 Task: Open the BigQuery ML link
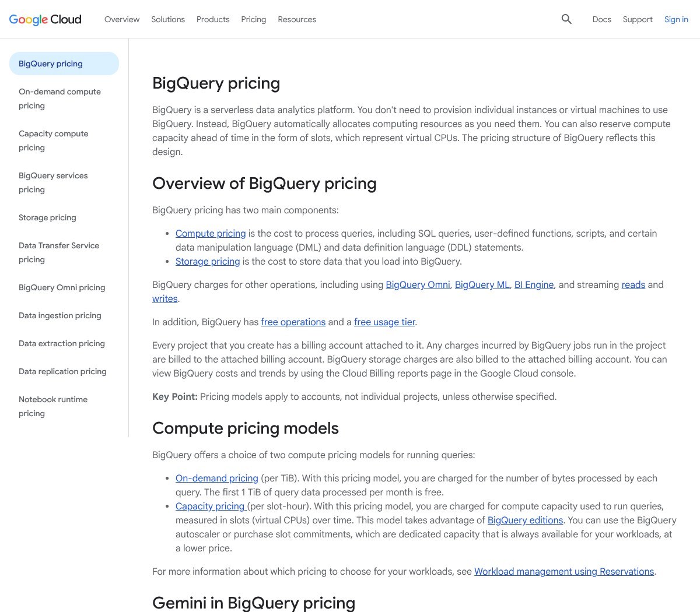tap(482, 284)
